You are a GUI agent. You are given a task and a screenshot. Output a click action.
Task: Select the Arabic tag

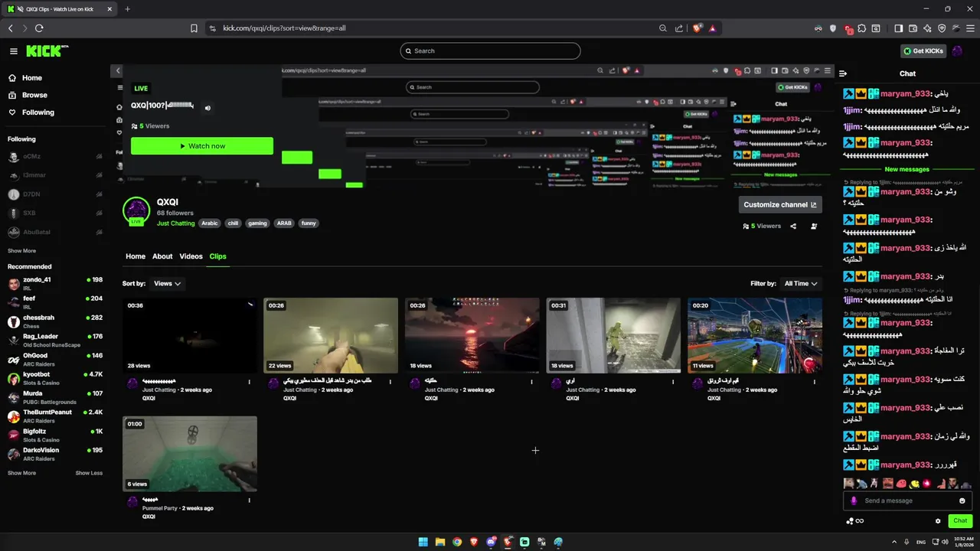coord(210,223)
